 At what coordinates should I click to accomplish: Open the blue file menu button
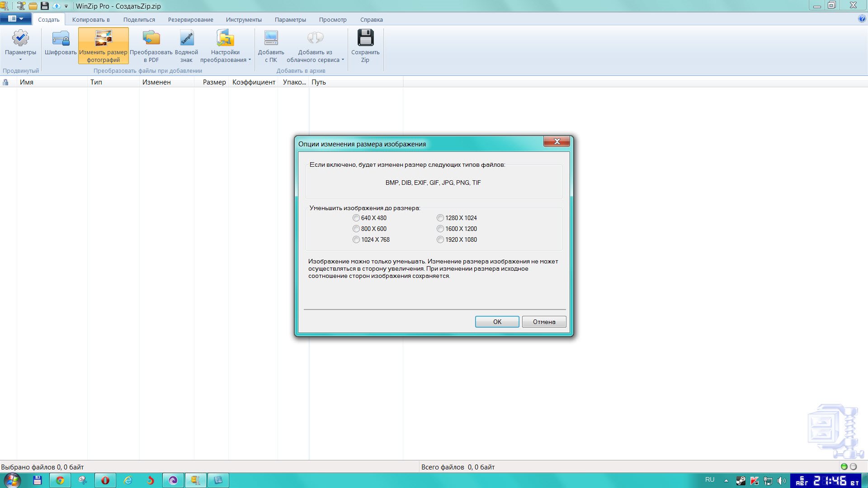pyautogui.click(x=16, y=19)
